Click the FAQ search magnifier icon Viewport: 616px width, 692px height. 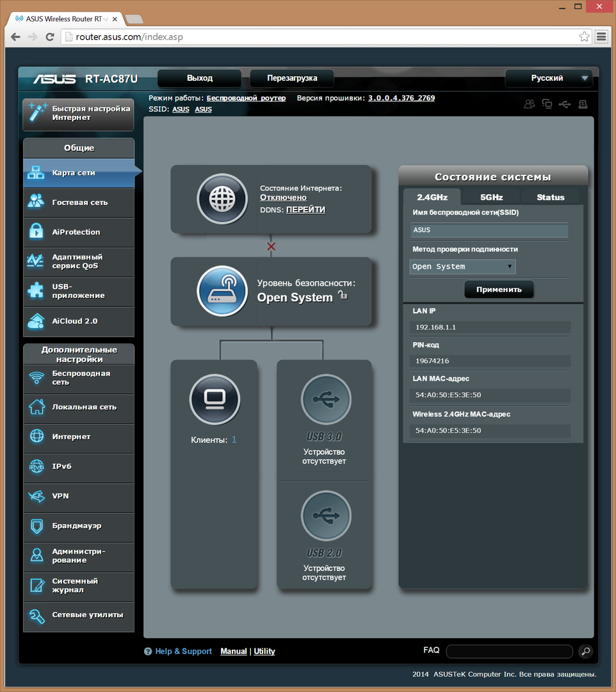585,652
